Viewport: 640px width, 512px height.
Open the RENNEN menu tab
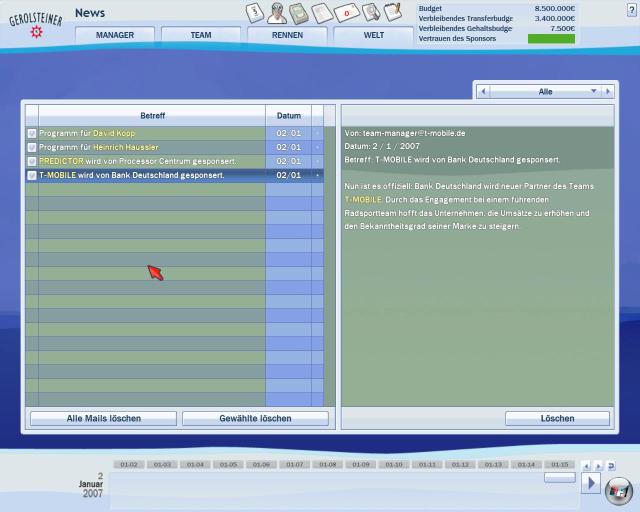pos(287,35)
